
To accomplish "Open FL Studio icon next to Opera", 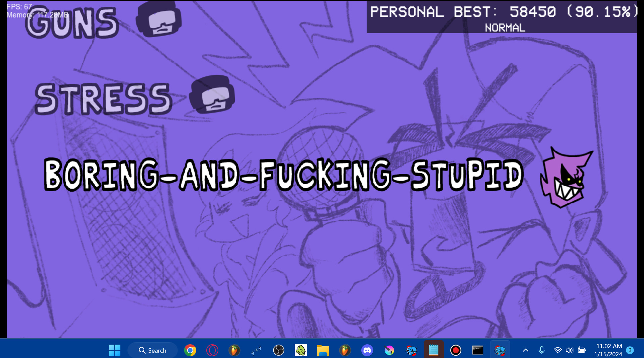I will coord(234,350).
